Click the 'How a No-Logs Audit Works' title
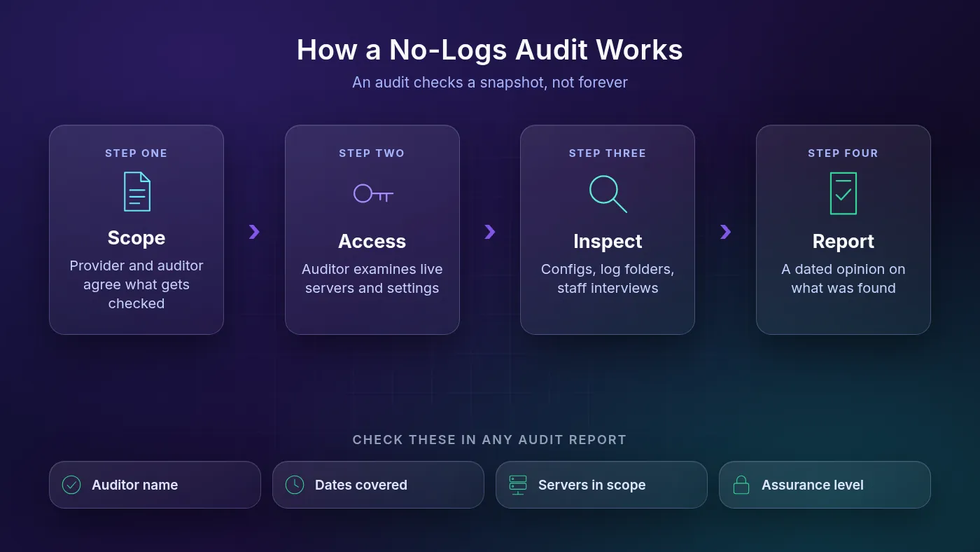The width and height of the screenshot is (980, 552). [x=490, y=50]
